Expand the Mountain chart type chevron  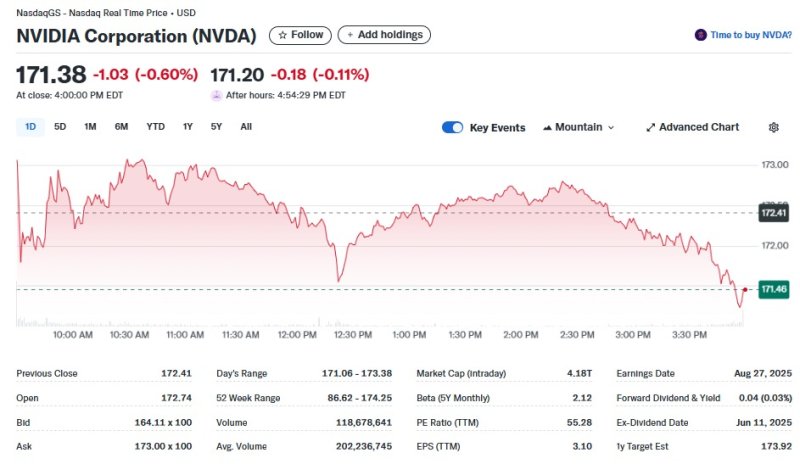(x=611, y=128)
